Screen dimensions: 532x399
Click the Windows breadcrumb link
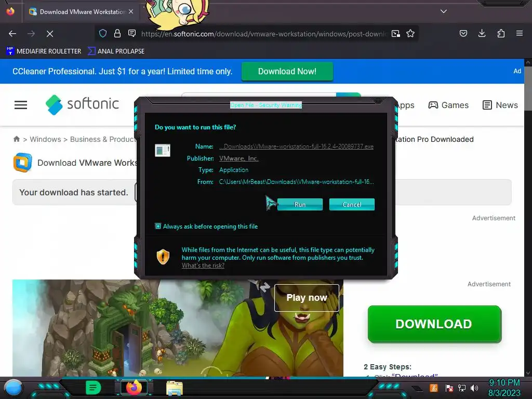[x=45, y=139]
